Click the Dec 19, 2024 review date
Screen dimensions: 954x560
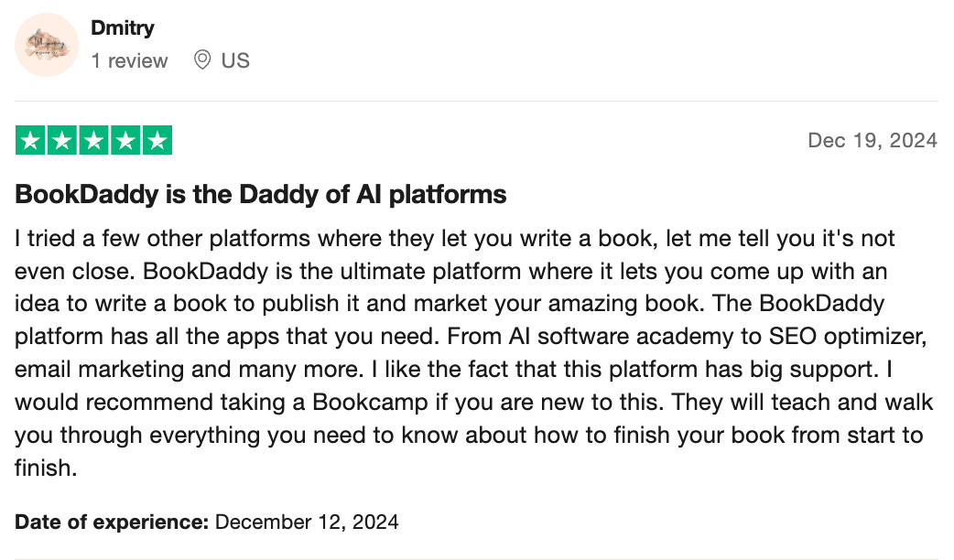pos(873,140)
